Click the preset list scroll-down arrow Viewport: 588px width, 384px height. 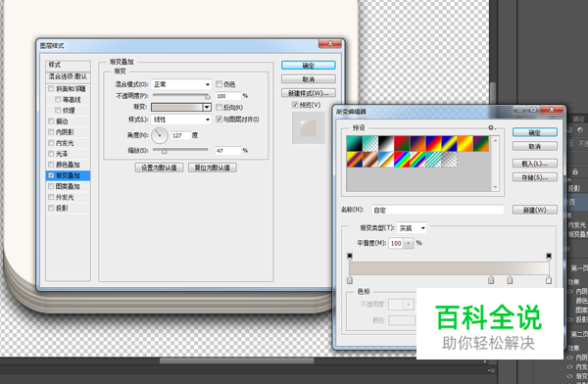click(495, 187)
